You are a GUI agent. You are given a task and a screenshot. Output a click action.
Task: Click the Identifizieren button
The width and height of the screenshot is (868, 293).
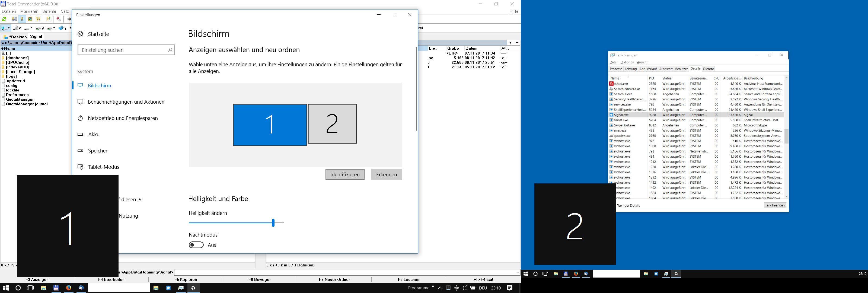pos(345,174)
